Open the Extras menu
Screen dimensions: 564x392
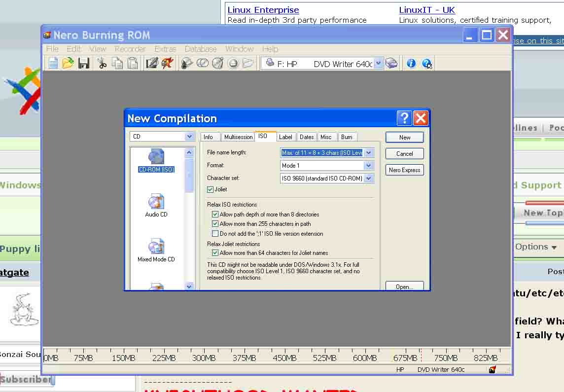[165, 49]
